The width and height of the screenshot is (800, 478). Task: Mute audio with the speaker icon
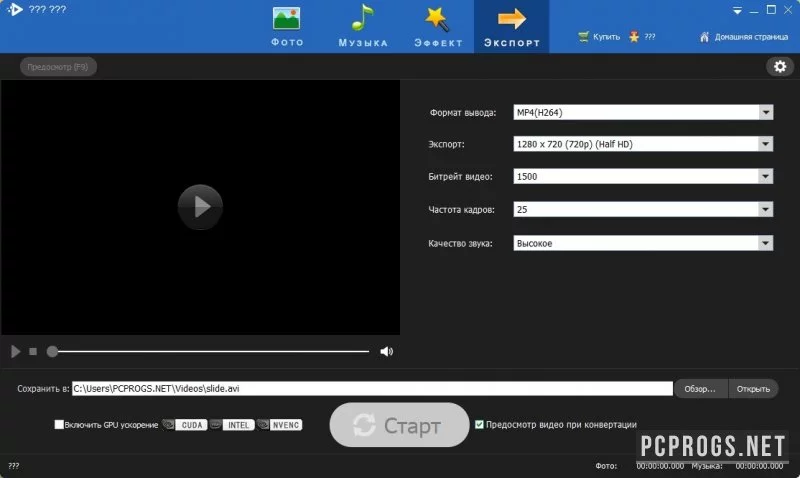pyautogui.click(x=386, y=351)
